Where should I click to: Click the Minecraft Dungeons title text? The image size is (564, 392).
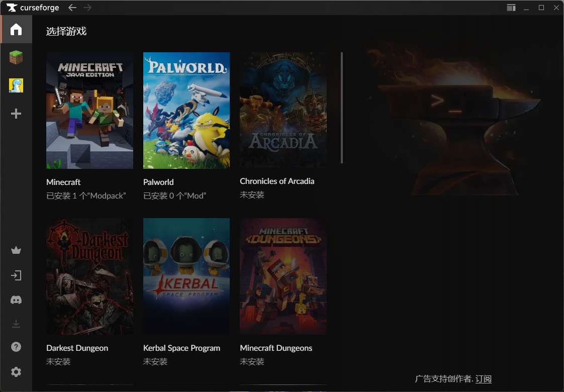tap(276, 348)
